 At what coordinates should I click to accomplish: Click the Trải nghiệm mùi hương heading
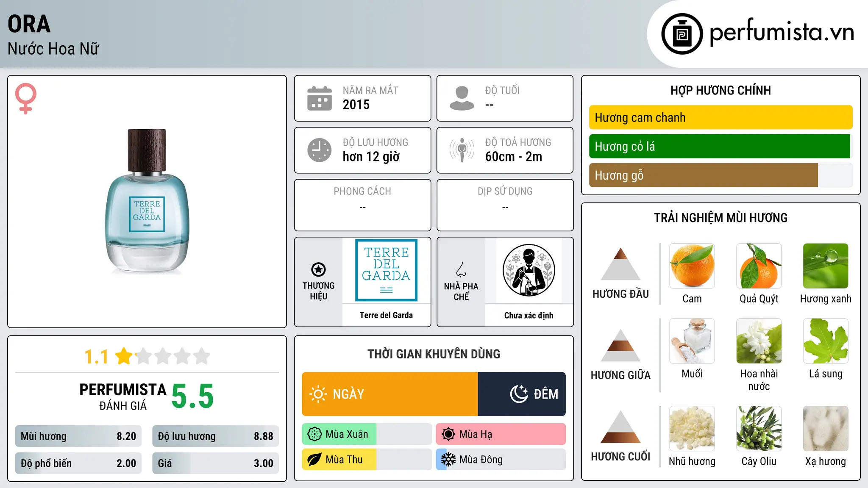721,218
